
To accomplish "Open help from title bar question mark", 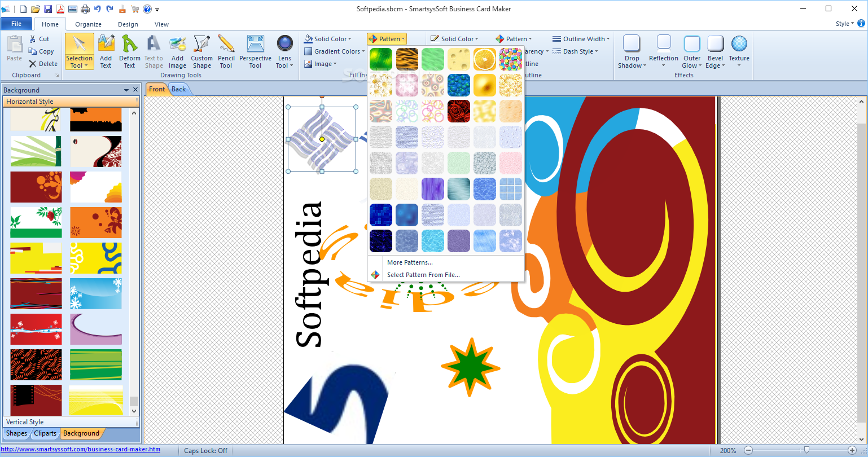I will 147,8.
